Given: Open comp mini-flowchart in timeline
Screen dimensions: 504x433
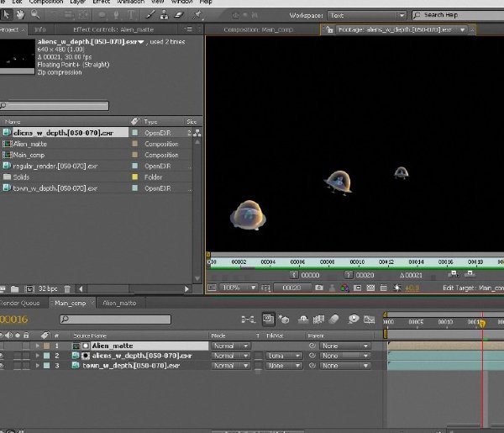Looking at the screenshot, I should pyautogui.click(x=248, y=319).
